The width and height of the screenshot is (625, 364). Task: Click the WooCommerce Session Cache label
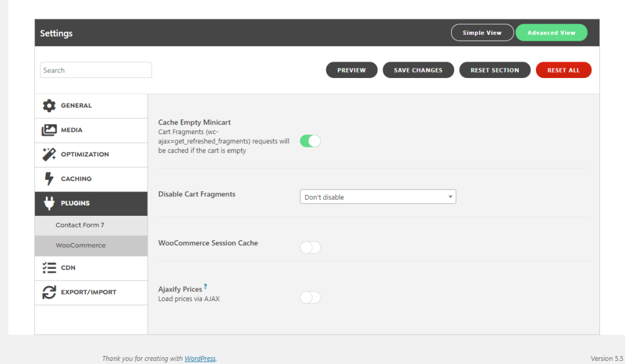[x=208, y=243]
